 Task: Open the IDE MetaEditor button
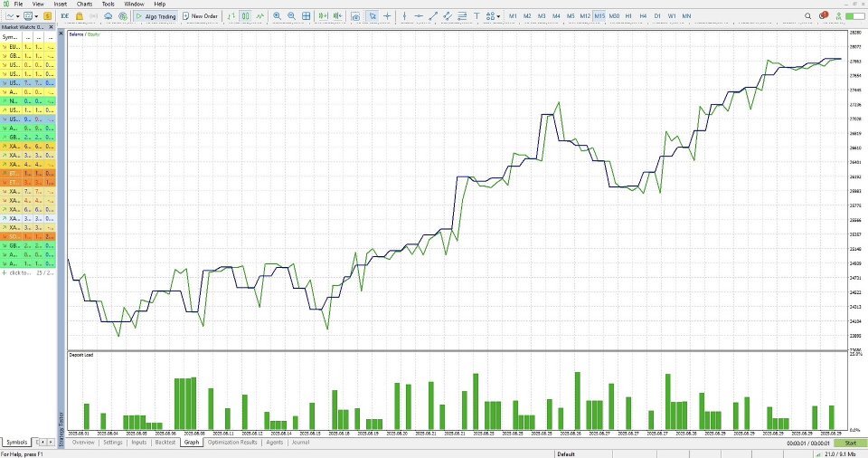coord(65,16)
